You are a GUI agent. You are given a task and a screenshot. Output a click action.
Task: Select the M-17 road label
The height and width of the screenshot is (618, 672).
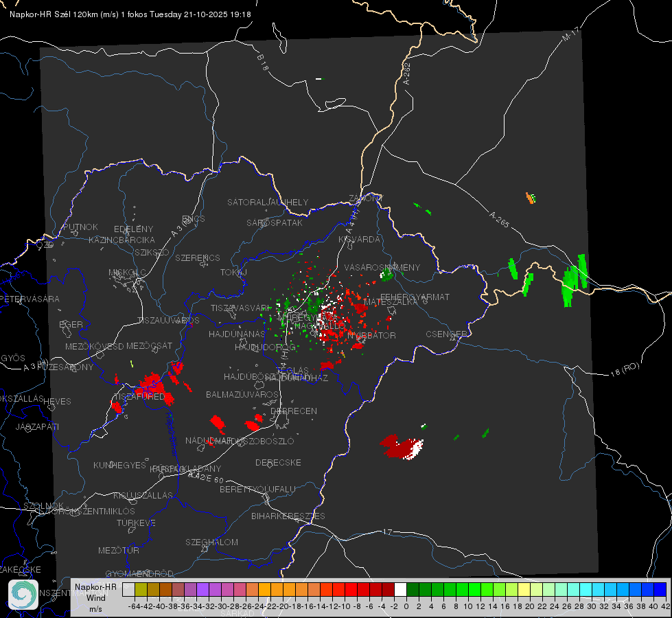coord(570,34)
